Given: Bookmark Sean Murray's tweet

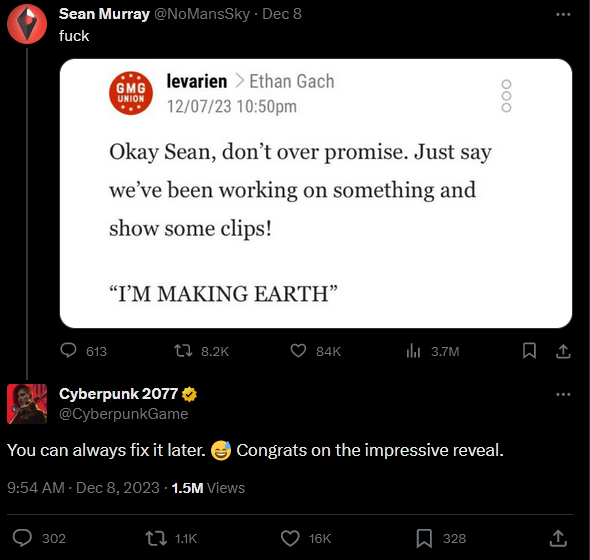Looking at the screenshot, I should (529, 351).
